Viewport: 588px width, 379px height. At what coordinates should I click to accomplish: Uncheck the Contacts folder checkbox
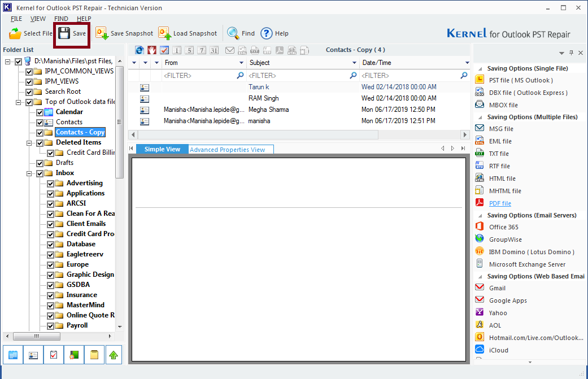tap(40, 122)
